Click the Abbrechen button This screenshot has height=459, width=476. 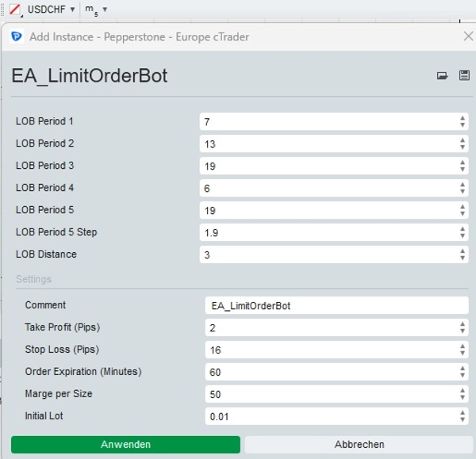[359, 445]
